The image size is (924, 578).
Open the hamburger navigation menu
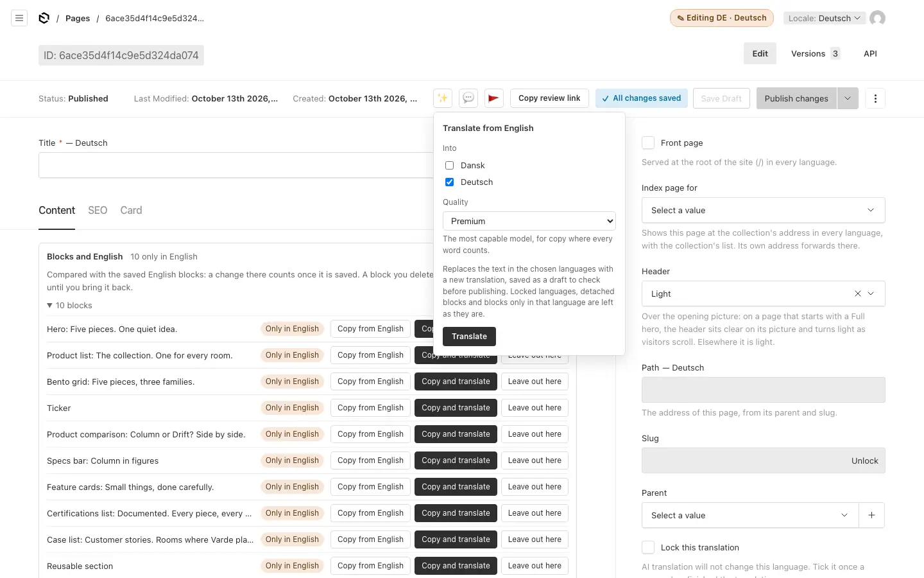point(19,18)
